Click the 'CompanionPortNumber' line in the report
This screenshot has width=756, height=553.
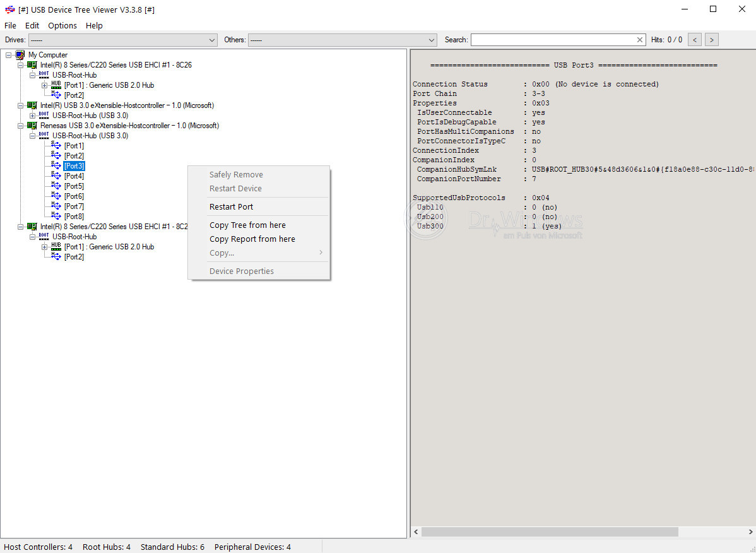476,179
